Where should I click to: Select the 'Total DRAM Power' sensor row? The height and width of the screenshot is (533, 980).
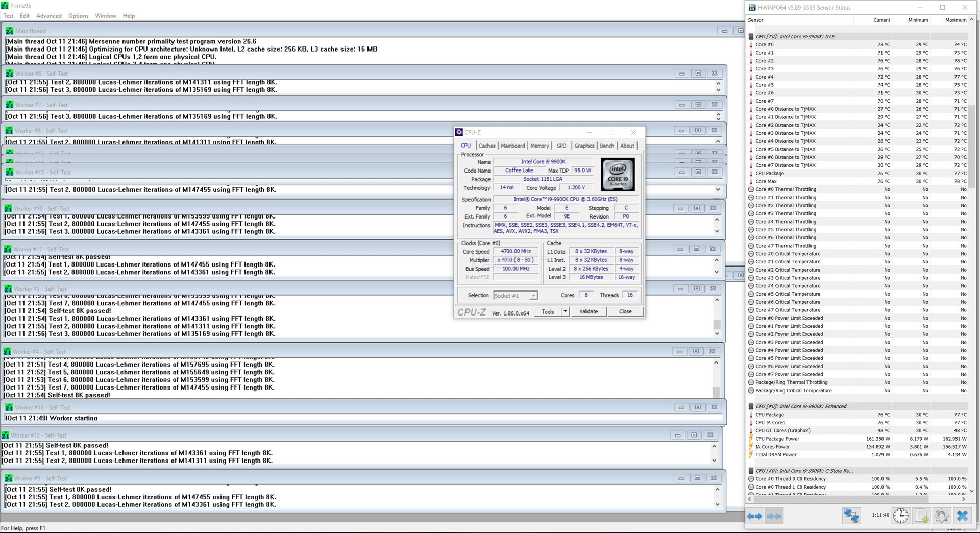pos(857,455)
